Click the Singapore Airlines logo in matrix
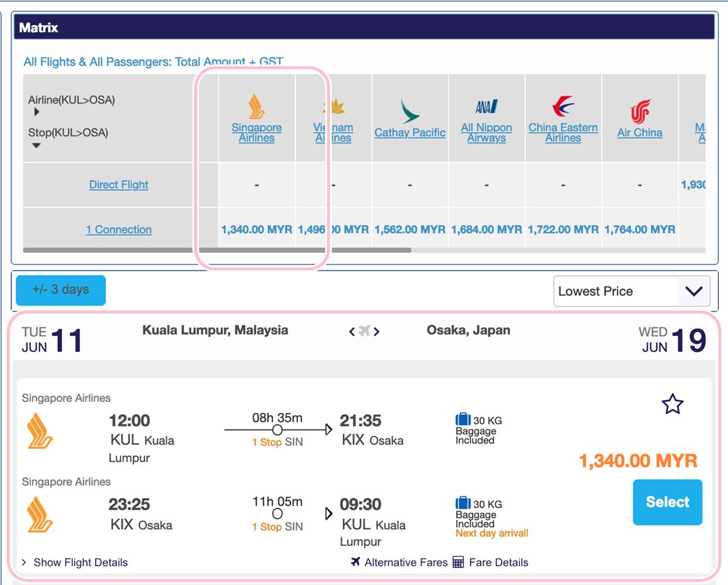Viewport: 728px width, 585px height. tap(257, 107)
